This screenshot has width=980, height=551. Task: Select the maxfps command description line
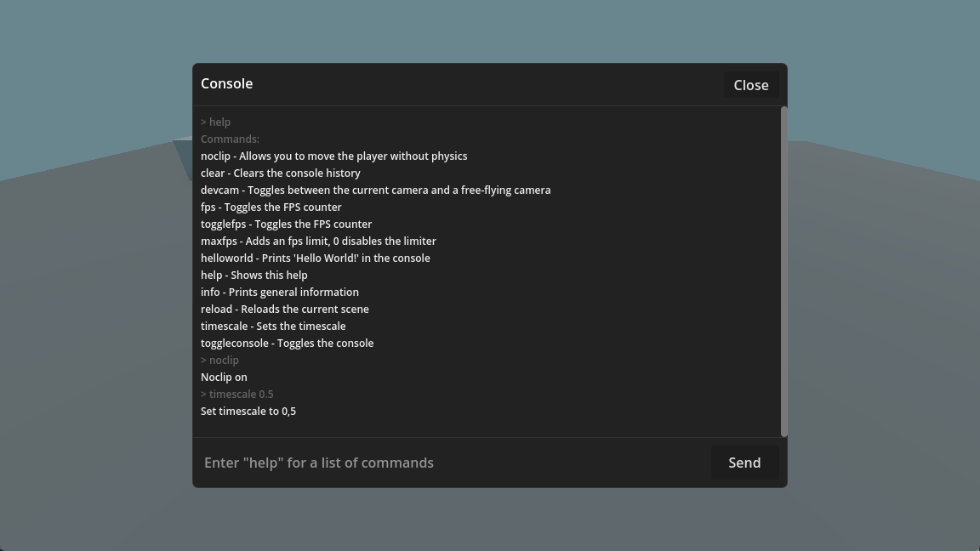pyautogui.click(x=318, y=241)
